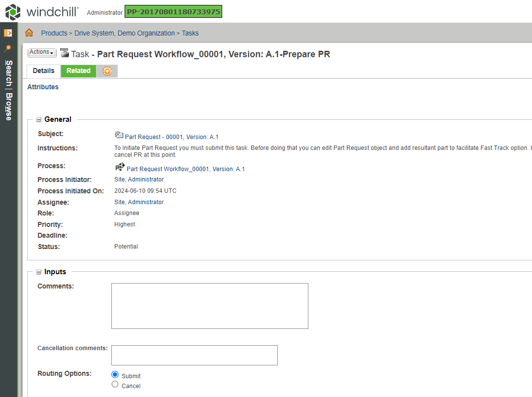Switch to the Details tab
Screen dimensions: 532x397
[x=43, y=71]
